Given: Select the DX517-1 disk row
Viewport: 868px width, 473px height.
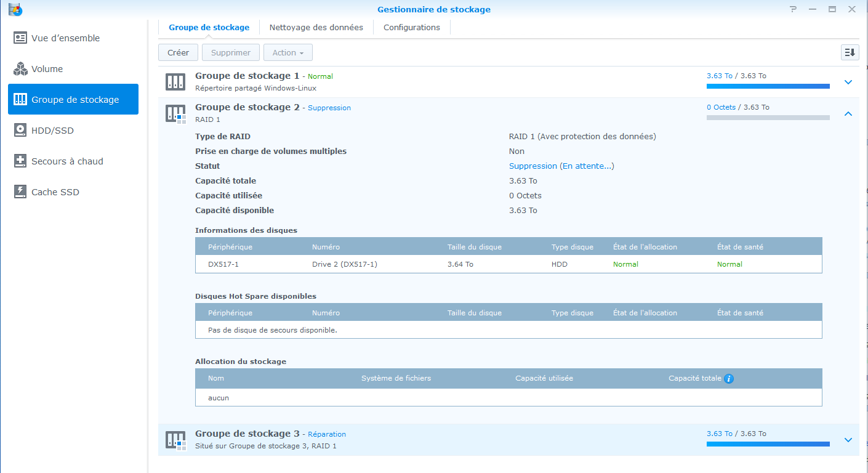Looking at the screenshot, I should click(x=508, y=264).
